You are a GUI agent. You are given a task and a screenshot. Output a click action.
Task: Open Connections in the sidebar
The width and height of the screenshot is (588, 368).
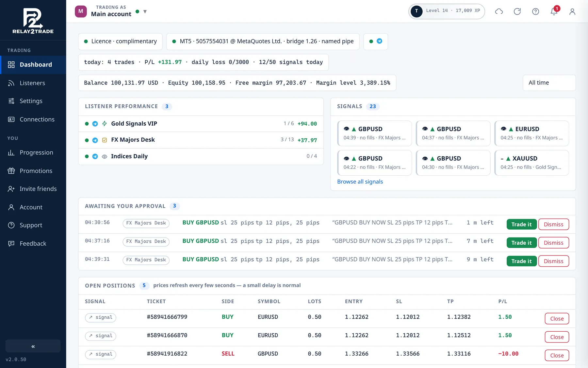33,119
